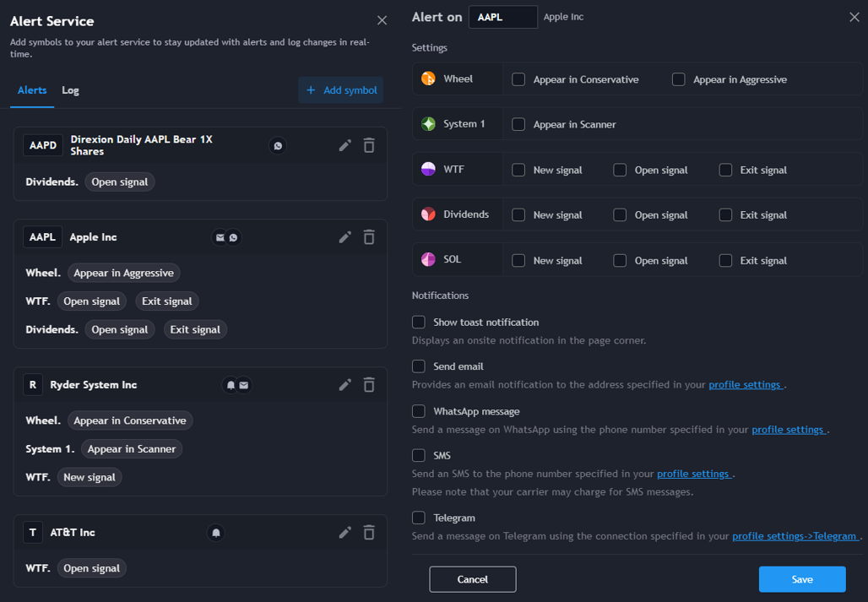Image resolution: width=868 pixels, height=602 pixels.
Task: Click bell icon on Ryder System row
Action: [x=231, y=385]
